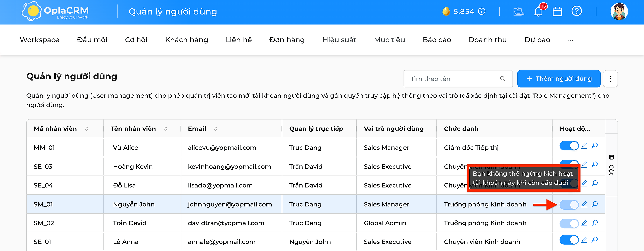Click employee code SE_03
This screenshot has height=251, width=644.
point(43,167)
